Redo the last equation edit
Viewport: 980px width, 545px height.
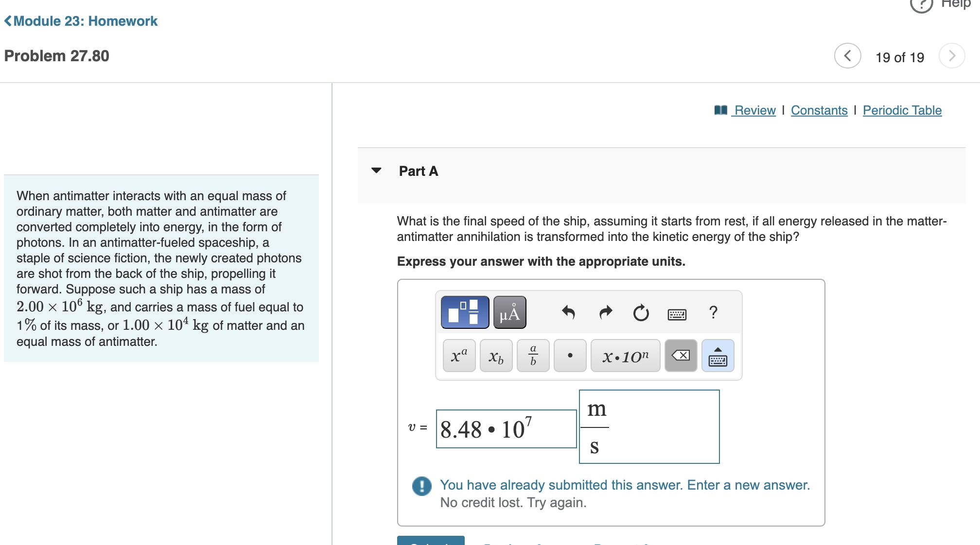606,313
